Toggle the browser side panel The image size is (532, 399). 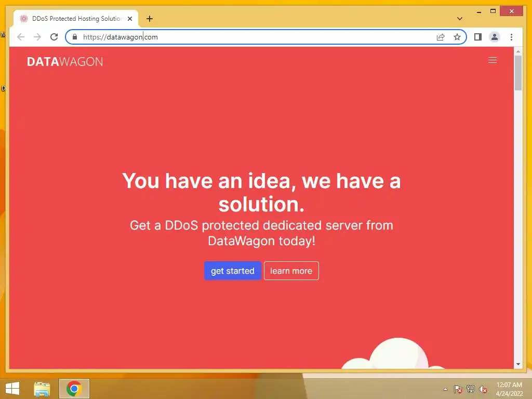pyautogui.click(x=478, y=37)
